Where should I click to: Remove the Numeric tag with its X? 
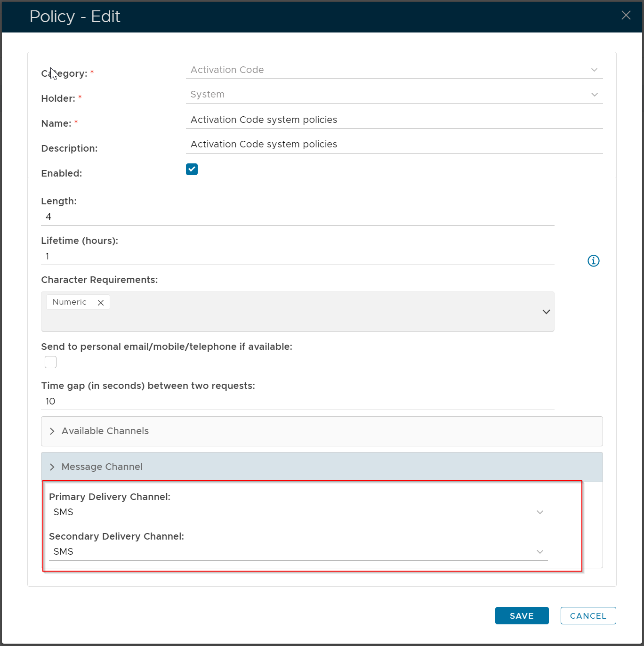pos(101,303)
